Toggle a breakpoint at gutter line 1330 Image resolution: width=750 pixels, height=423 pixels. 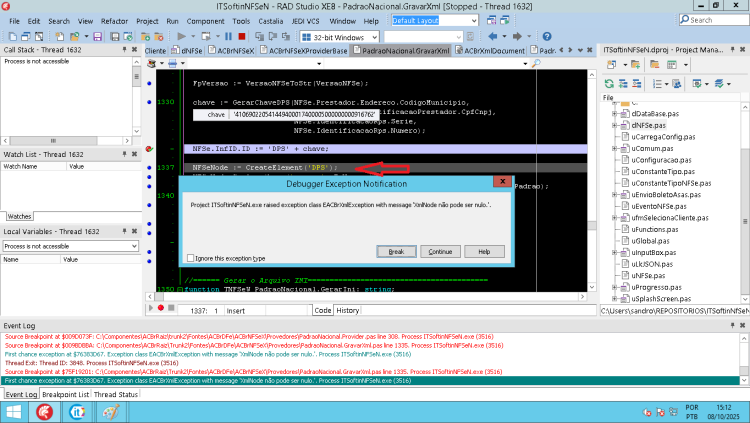tap(149, 102)
